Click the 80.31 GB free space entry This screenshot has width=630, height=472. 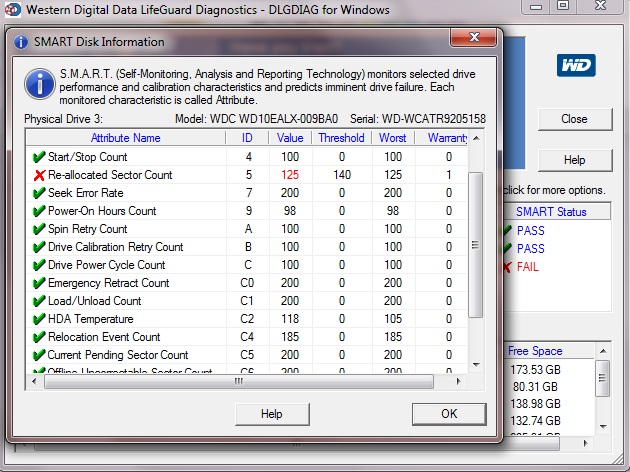(x=536, y=386)
